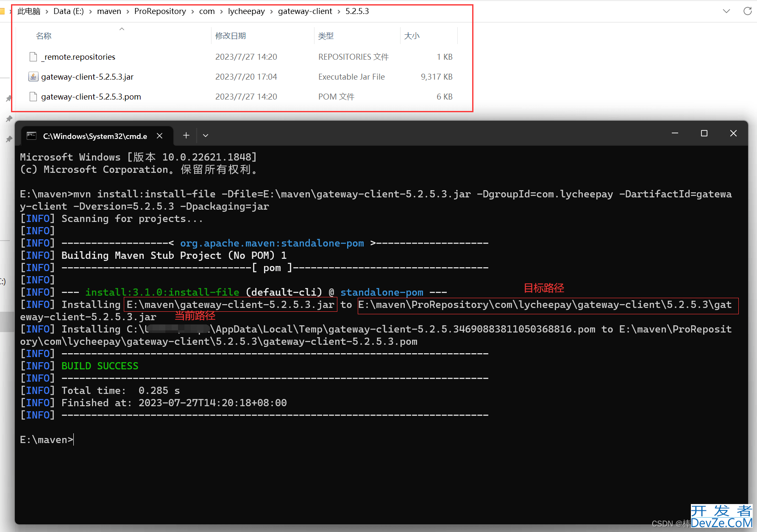Select the _remote.repositories file icon
The image size is (757, 532).
pyautogui.click(x=33, y=57)
